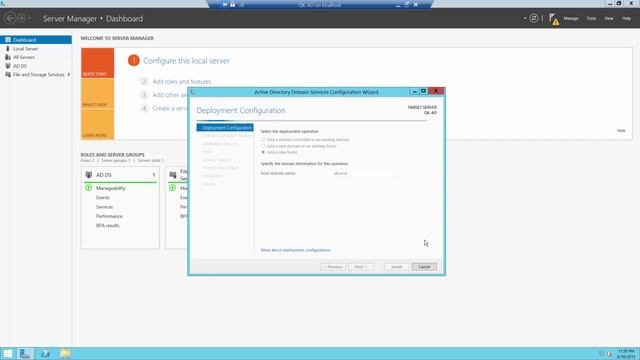The height and width of the screenshot is (360, 640).
Task: Click AD DS Manageability green status icon
Action: pos(89,188)
